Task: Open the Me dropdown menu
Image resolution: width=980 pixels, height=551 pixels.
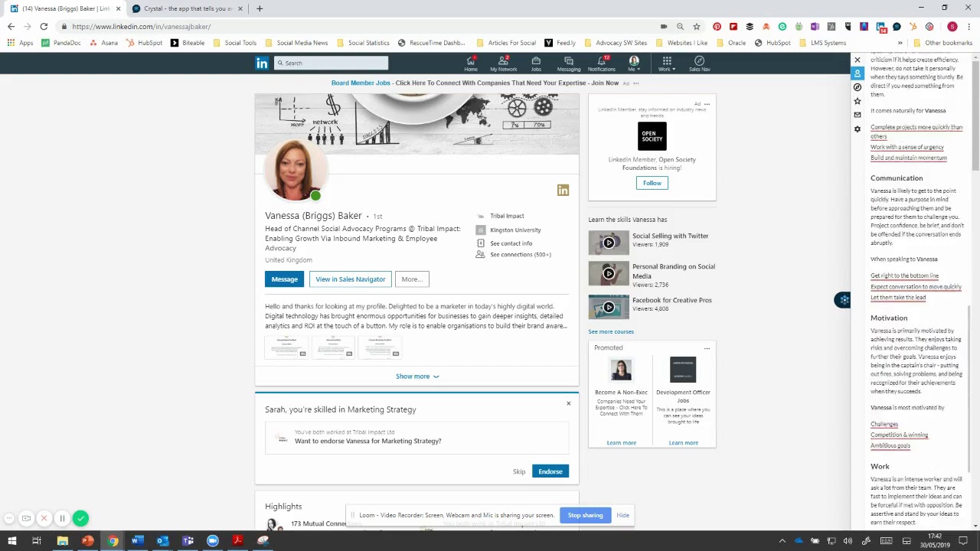Action: pyautogui.click(x=634, y=64)
